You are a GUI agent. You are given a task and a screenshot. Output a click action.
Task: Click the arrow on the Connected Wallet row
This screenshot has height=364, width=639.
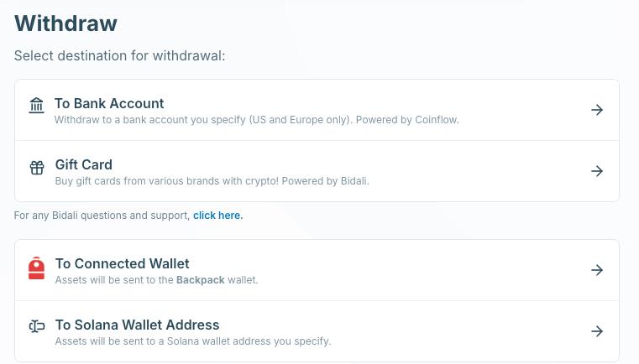(597, 270)
